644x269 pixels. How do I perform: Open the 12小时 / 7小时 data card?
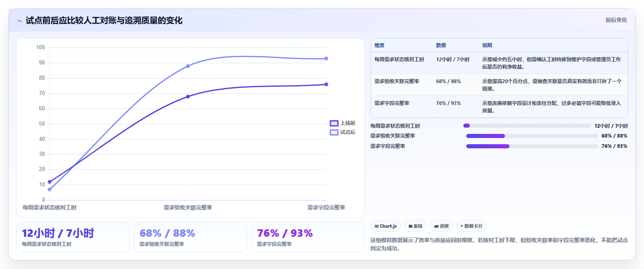73,237
